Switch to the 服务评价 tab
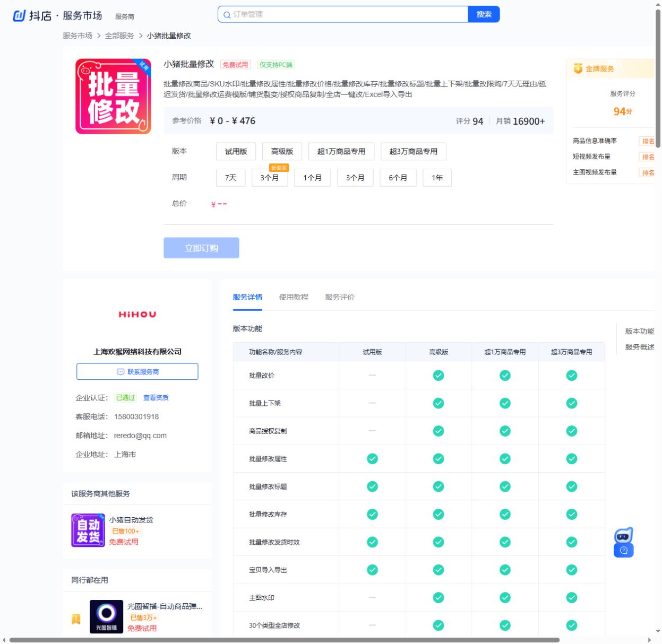Screen dimensions: 662x644 (x=340, y=297)
